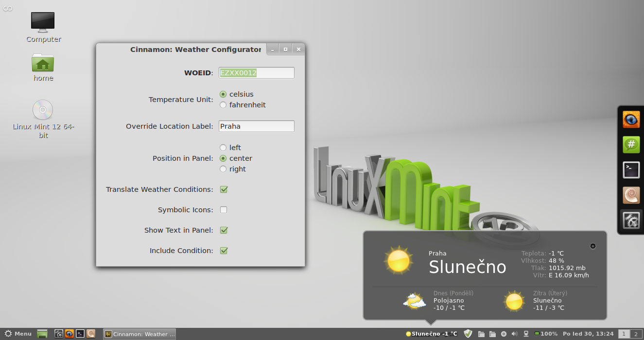
Task: Click the partly cloudy icon for Dnes forecast
Action: tap(415, 301)
